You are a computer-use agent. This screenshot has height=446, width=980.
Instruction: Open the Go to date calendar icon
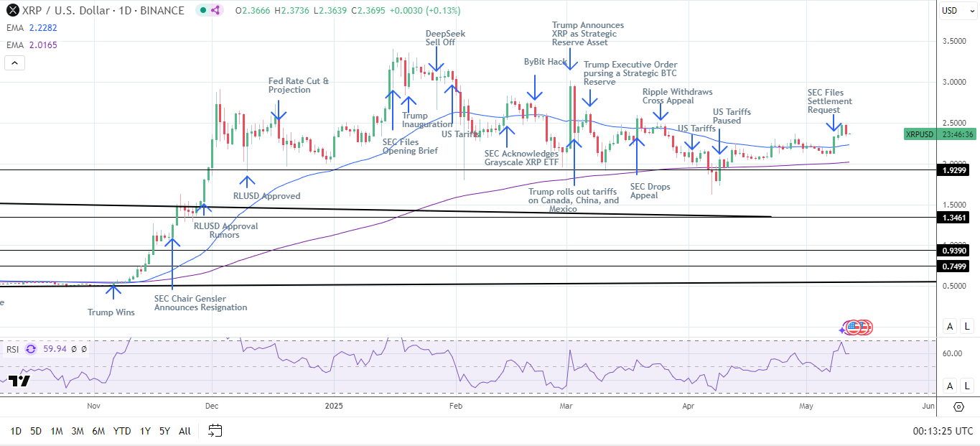pos(215,431)
